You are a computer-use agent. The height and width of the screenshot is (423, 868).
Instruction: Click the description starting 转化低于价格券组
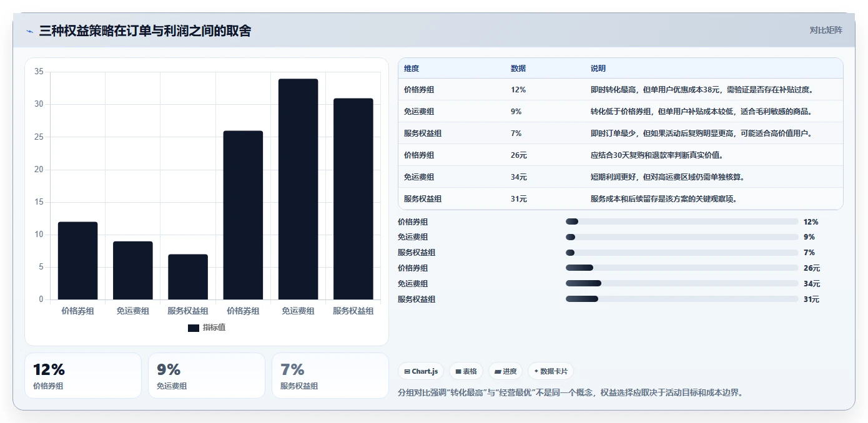point(701,112)
